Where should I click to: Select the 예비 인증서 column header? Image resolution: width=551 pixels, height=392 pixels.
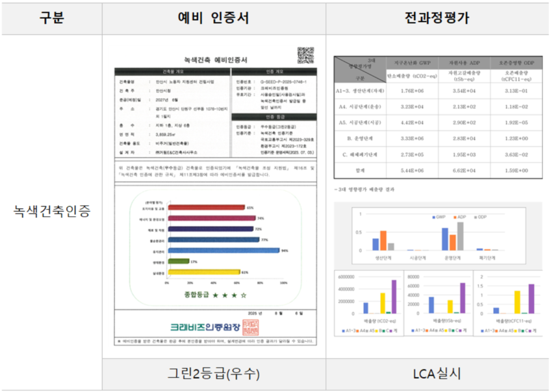click(214, 18)
